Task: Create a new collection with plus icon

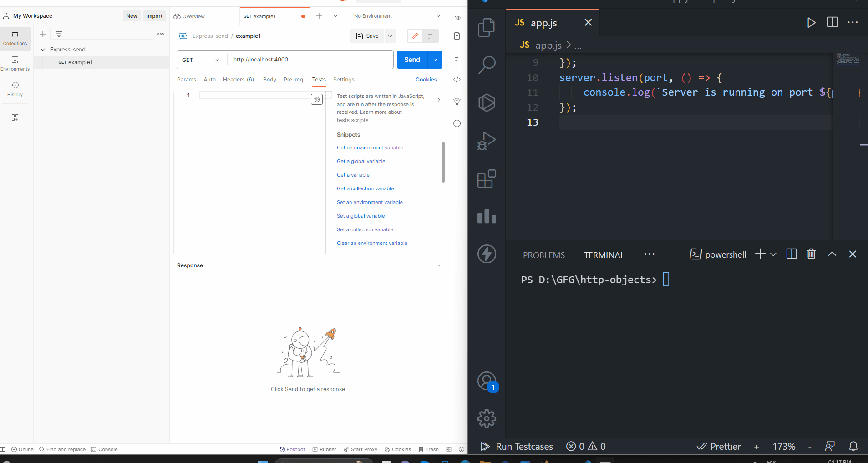Action: click(43, 34)
